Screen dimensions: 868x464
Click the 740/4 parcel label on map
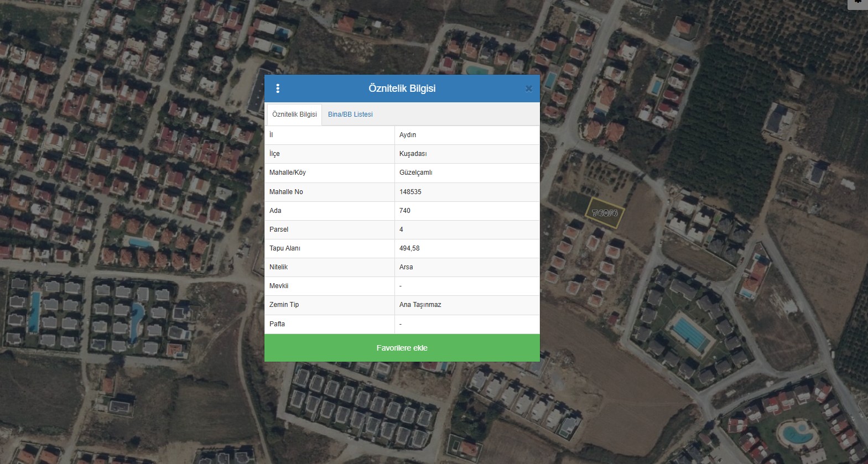point(604,213)
